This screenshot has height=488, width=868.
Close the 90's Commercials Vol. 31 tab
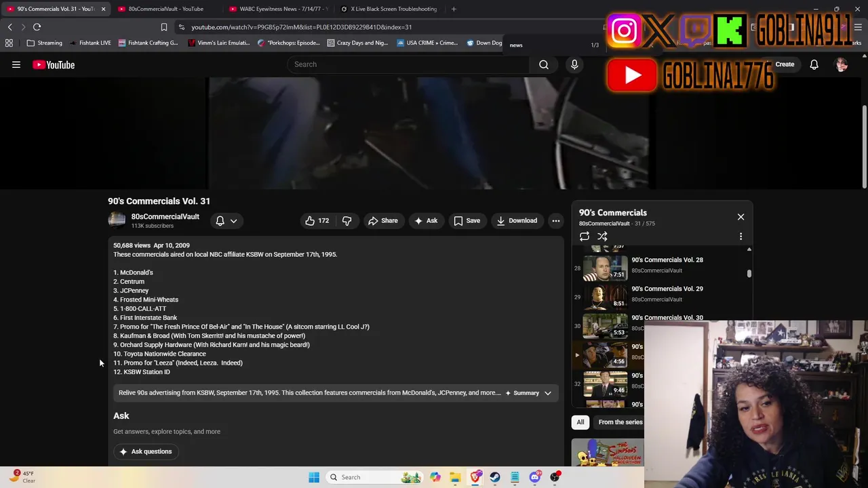click(x=103, y=9)
